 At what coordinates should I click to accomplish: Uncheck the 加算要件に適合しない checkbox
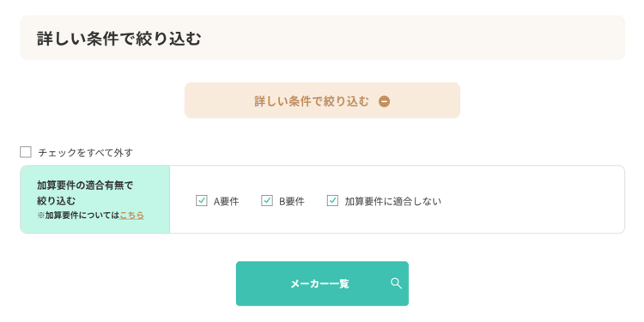click(x=332, y=201)
